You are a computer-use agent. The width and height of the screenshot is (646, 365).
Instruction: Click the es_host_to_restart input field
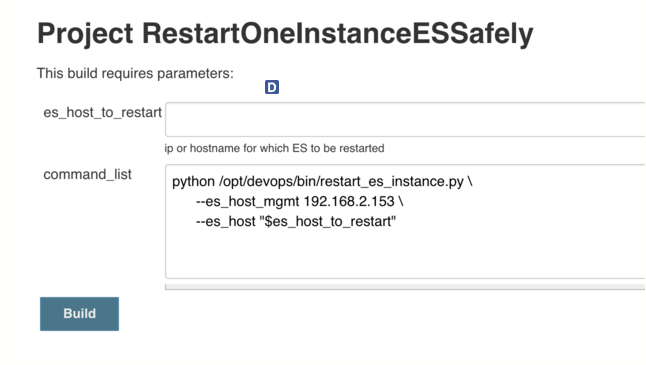pyautogui.click(x=405, y=119)
